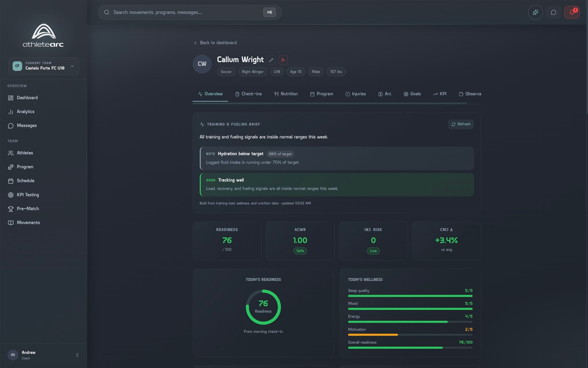
Task: Click the red remove athlete icon
Action: (283, 60)
